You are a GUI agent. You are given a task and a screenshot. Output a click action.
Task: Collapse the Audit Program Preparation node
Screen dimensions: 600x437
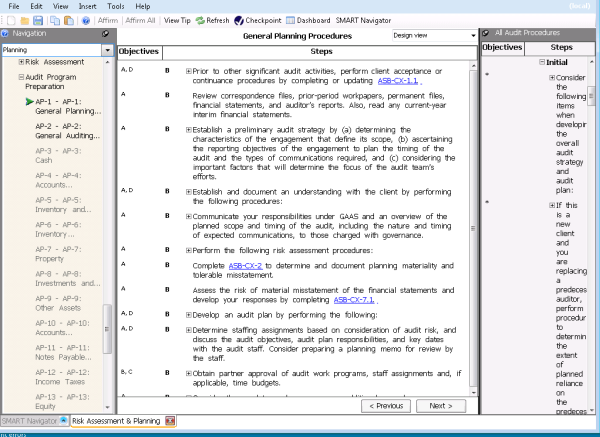pyautogui.click(x=21, y=76)
